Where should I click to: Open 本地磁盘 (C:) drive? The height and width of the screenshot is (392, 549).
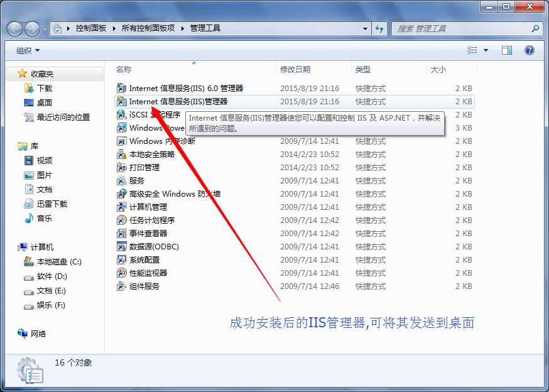coord(59,262)
